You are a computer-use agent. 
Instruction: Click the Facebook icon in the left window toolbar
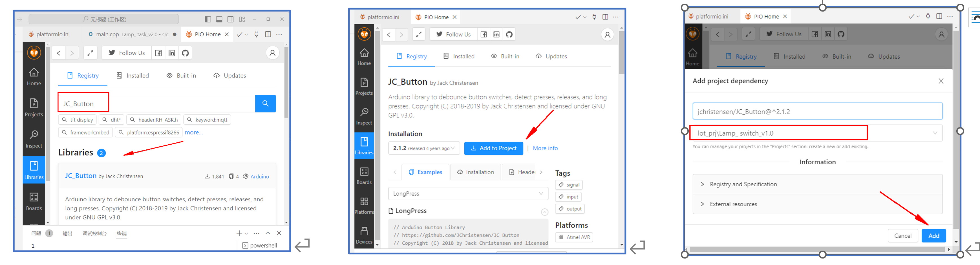158,53
